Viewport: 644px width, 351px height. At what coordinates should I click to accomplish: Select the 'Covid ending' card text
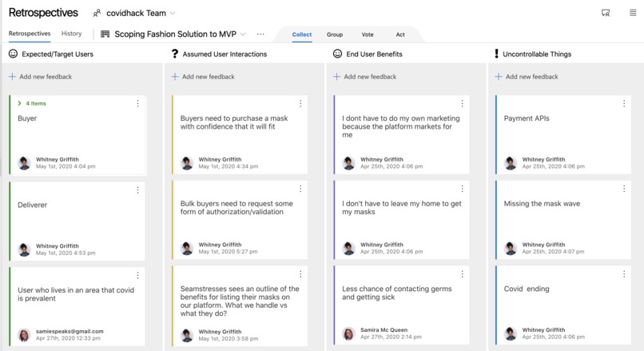click(x=527, y=289)
